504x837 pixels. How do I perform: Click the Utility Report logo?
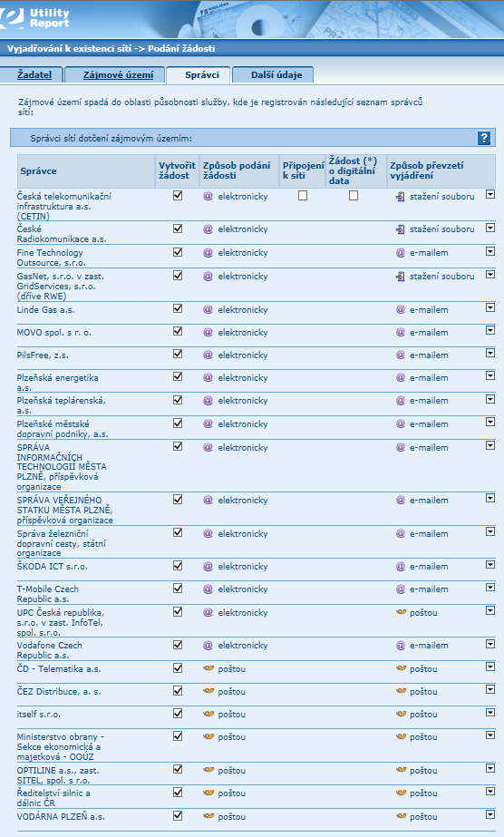click(34, 17)
